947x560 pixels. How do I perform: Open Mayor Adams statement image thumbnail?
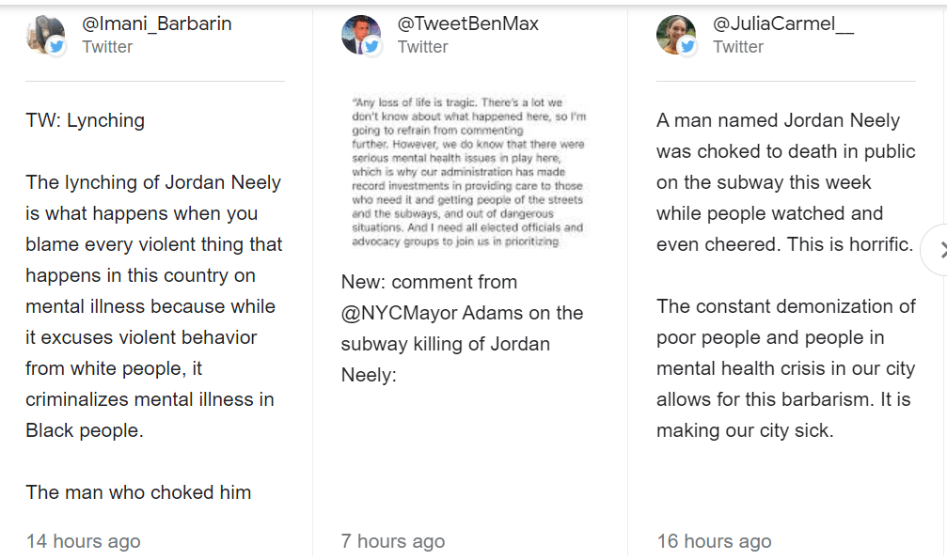[x=467, y=171]
